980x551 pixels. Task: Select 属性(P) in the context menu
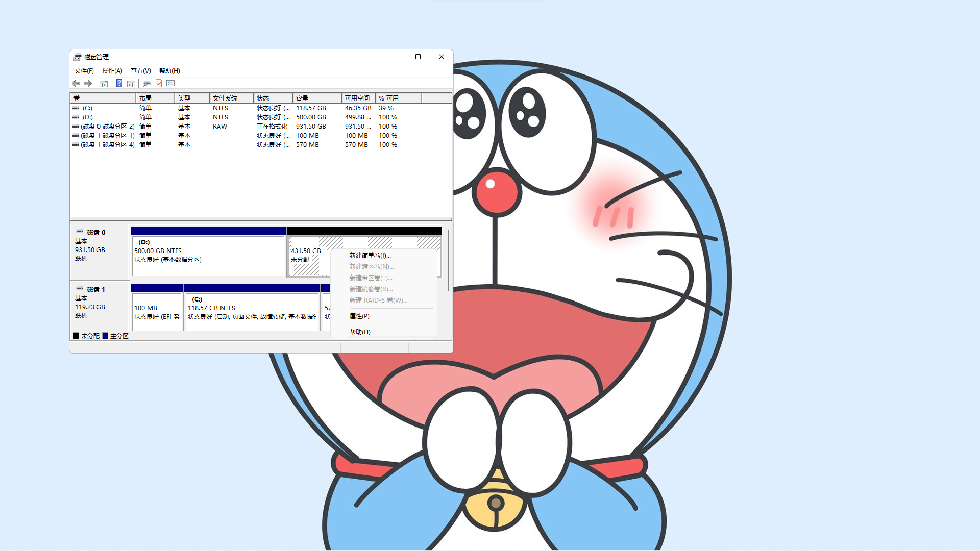pos(359,316)
